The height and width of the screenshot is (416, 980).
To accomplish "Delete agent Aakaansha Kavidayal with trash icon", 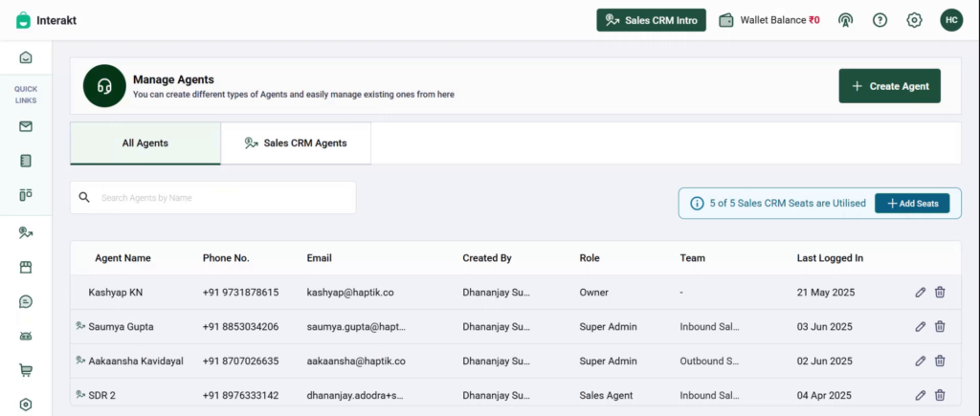I will tap(940, 361).
